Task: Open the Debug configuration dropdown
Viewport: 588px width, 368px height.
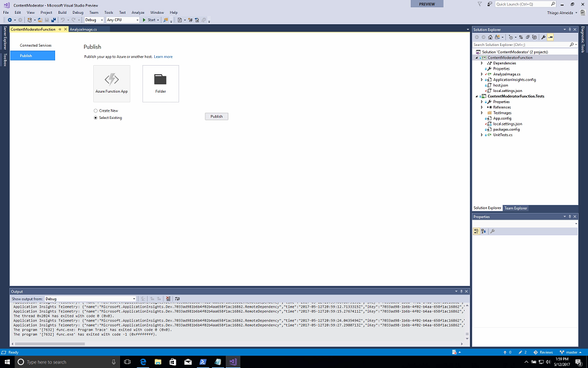Action: tap(94, 20)
